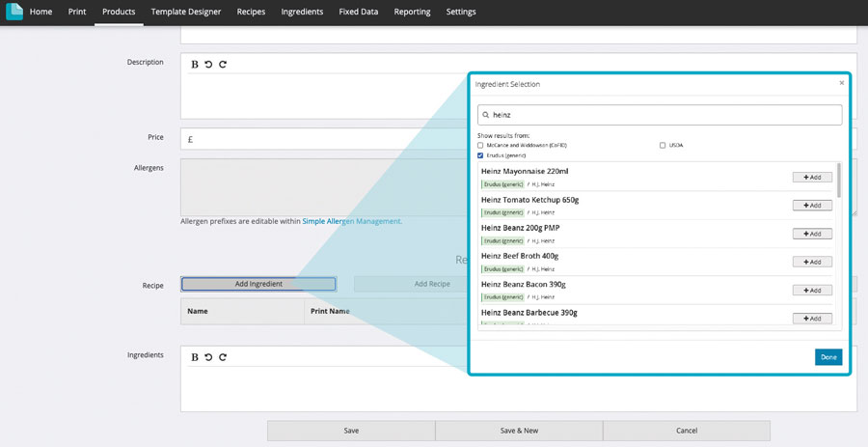Click the ingredient search field containing heinz

(x=660, y=115)
